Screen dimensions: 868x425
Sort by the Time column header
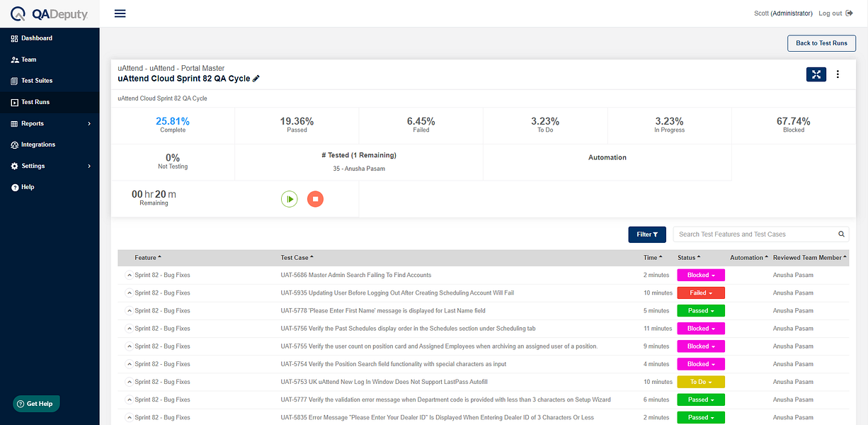coord(653,258)
